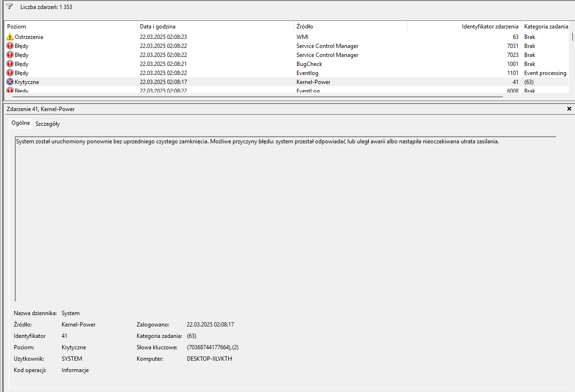Click Service Control Manager in row 7031
This screenshot has height=392, width=575.
(x=327, y=46)
